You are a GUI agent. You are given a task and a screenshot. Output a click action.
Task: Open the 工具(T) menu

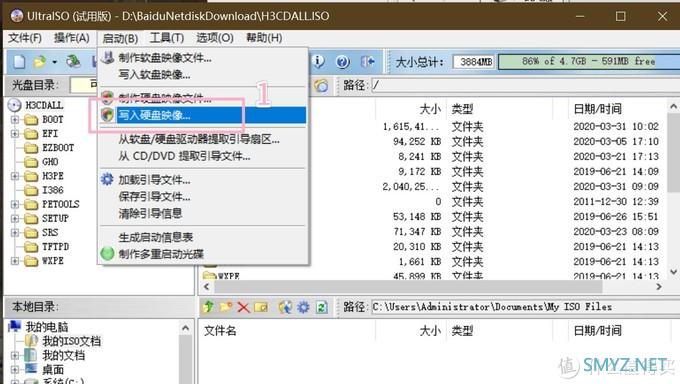point(167,38)
